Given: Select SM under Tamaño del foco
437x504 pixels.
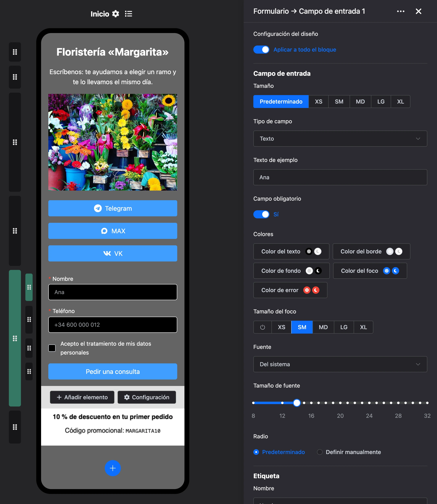Looking at the screenshot, I should [302, 327].
